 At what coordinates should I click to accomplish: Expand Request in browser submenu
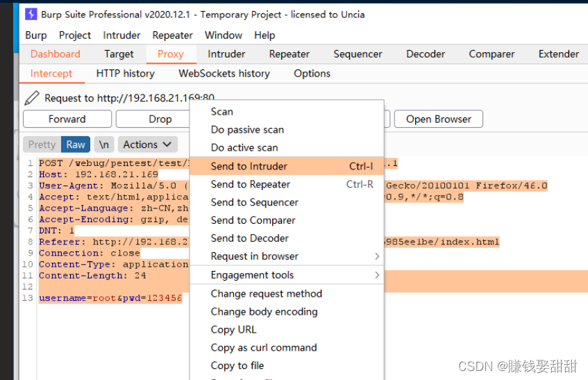[x=287, y=256]
